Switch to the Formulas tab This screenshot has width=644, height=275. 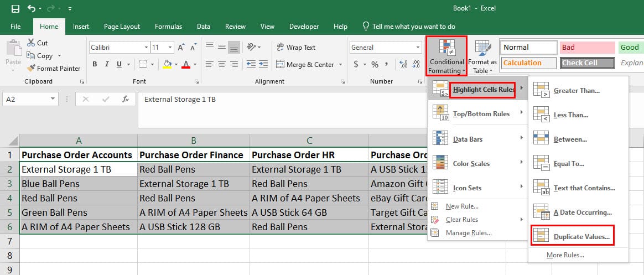(x=168, y=27)
